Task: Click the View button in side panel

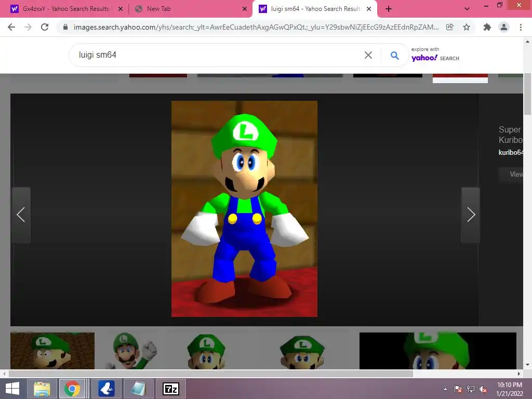Action: (x=511, y=175)
